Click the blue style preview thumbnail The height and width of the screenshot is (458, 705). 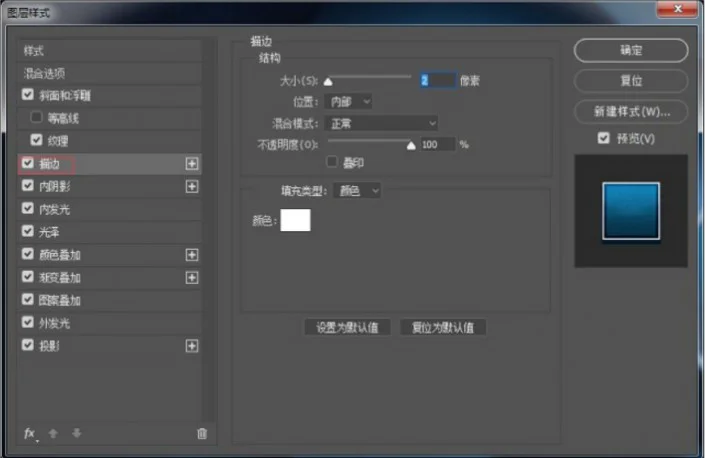click(x=631, y=211)
